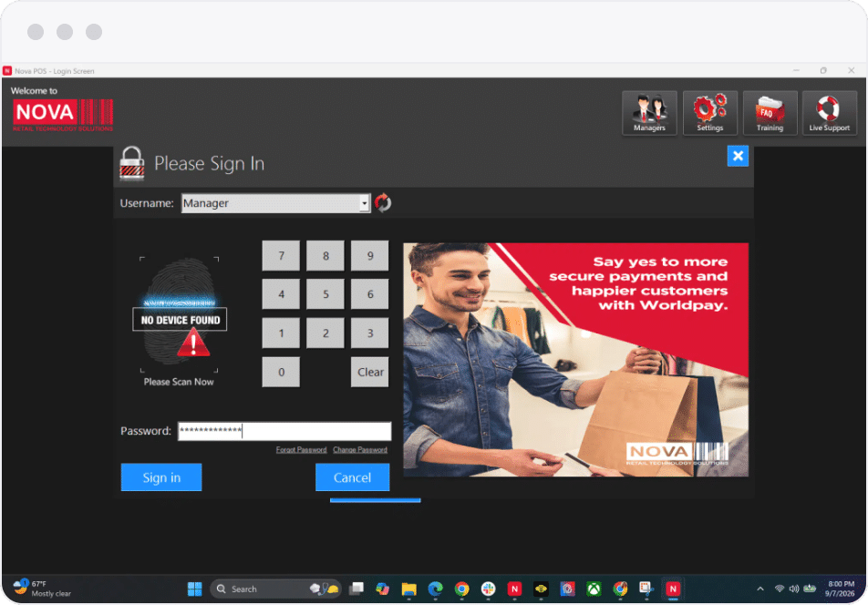Click the blue Sign in button
This screenshot has width=868, height=605.
coord(161,477)
